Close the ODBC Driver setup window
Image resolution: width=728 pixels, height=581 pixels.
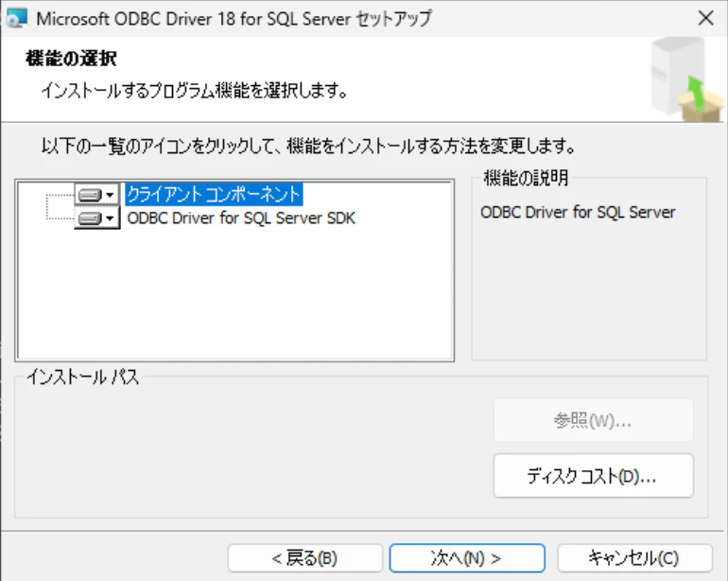(705, 19)
